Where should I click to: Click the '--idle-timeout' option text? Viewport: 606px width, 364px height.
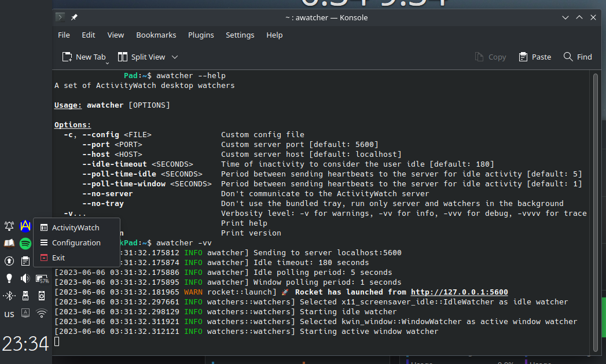[x=115, y=164]
